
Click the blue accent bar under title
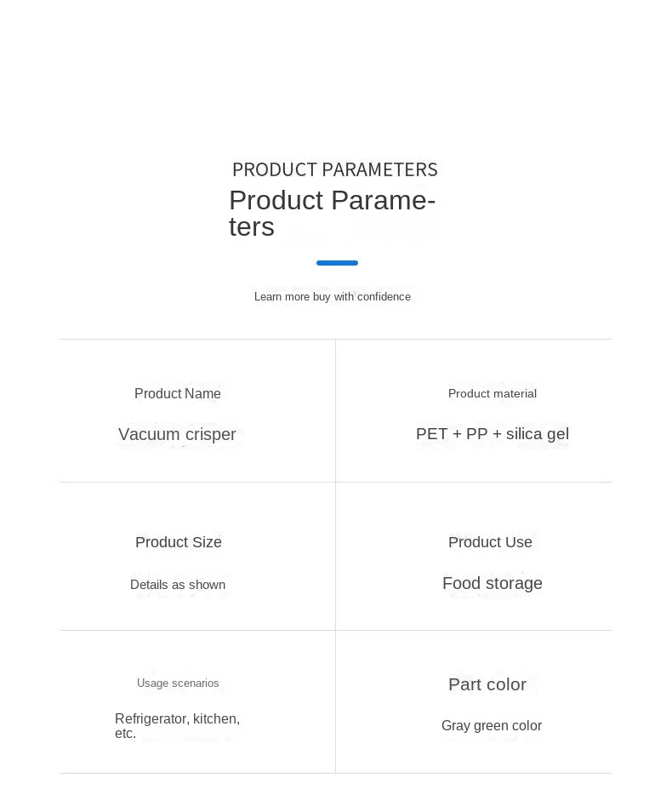click(x=337, y=263)
